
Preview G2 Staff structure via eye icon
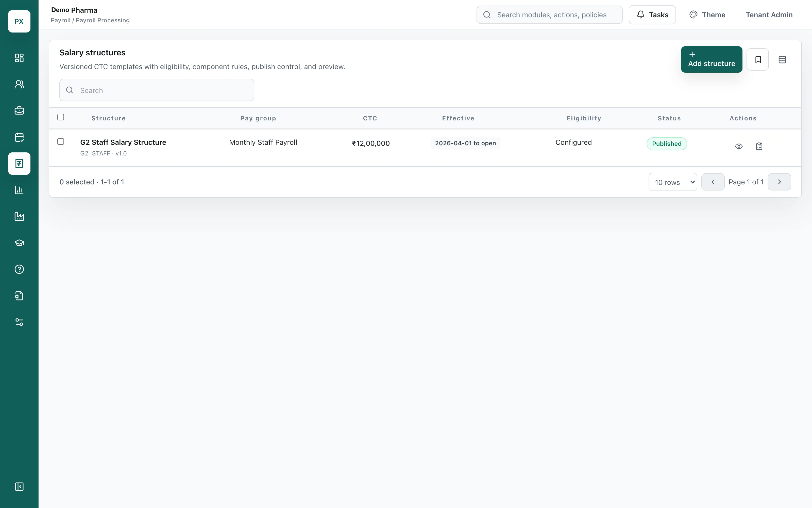pos(738,146)
